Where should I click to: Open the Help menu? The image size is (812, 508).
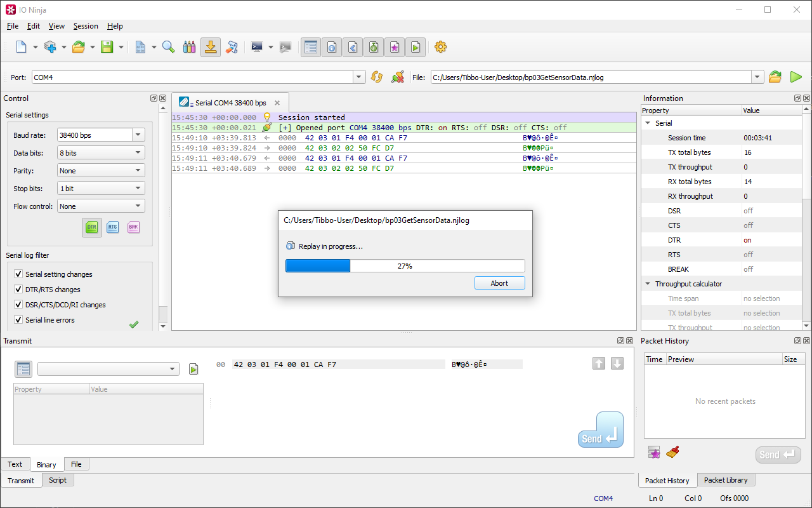tap(115, 26)
